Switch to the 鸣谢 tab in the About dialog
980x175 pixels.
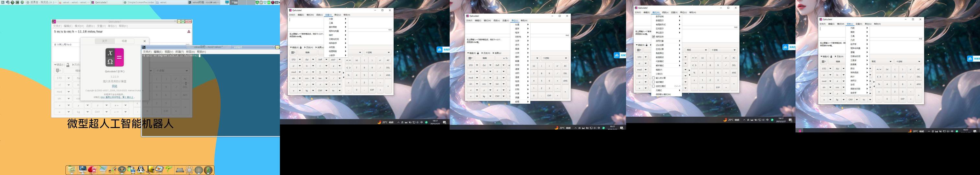[x=124, y=41]
